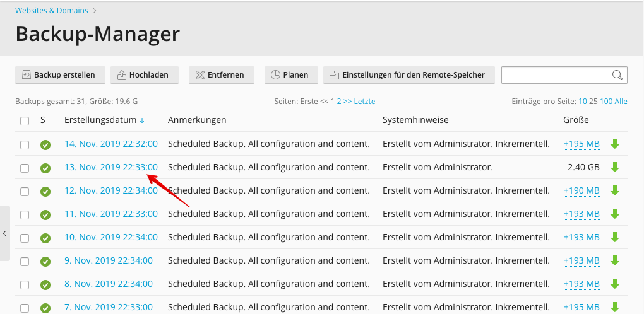The height and width of the screenshot is (314, 644).
Task: Click the Entfernen button
Action: point(222,75)
